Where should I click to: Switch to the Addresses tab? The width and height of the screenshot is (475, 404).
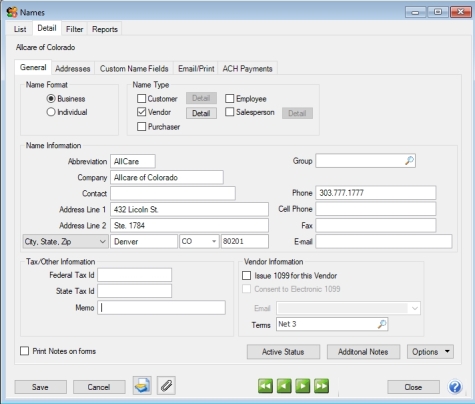click(73, 69)
